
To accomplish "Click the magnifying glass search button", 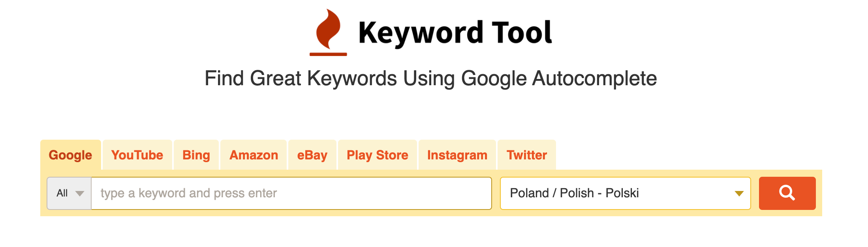I will 787,193.
